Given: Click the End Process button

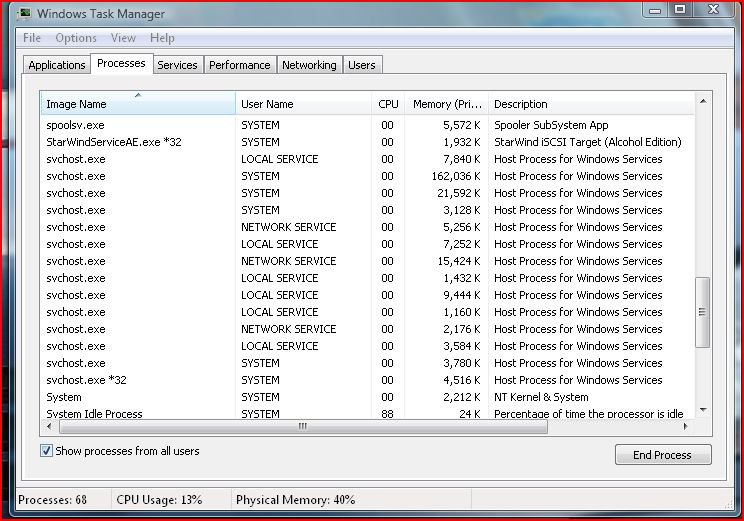Looking at the screenshot, I should coord(663,455).
